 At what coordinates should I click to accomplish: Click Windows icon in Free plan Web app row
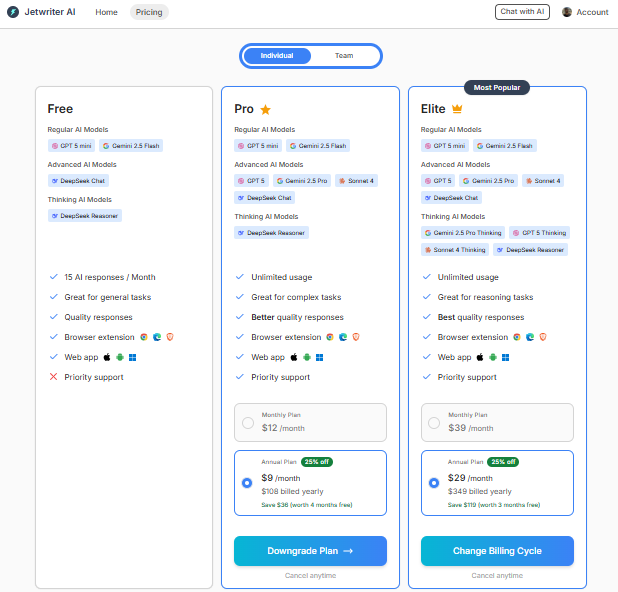coord(133,357)
